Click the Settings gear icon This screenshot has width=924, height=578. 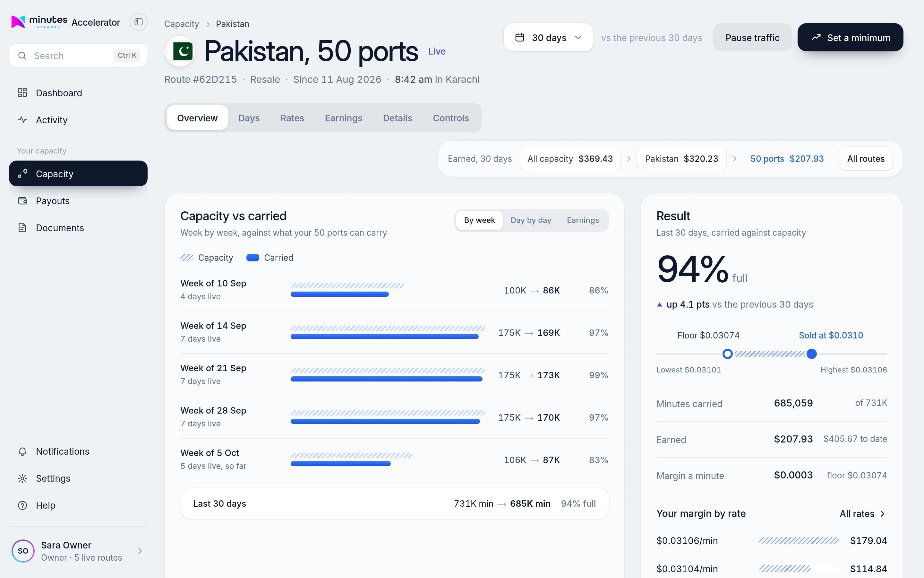point(22,478)
